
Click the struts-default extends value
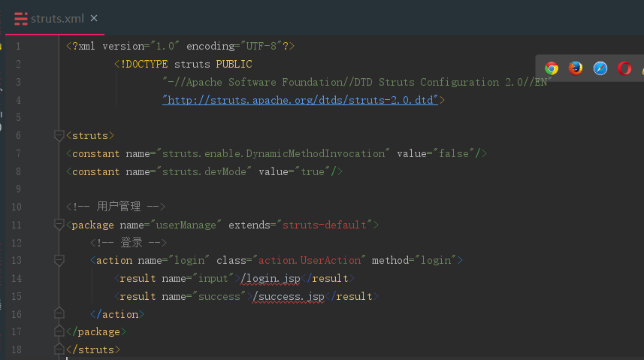(x=324, y=225)
